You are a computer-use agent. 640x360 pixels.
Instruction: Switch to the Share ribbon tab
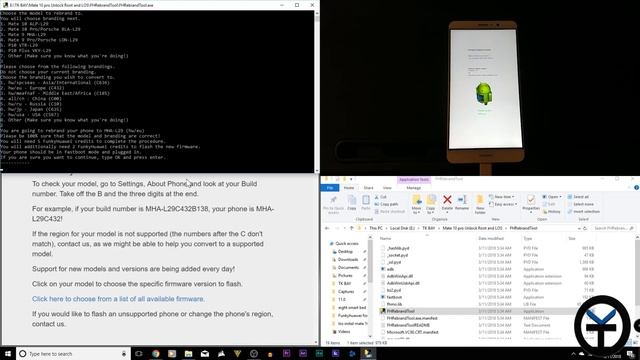tap(368, 188)
